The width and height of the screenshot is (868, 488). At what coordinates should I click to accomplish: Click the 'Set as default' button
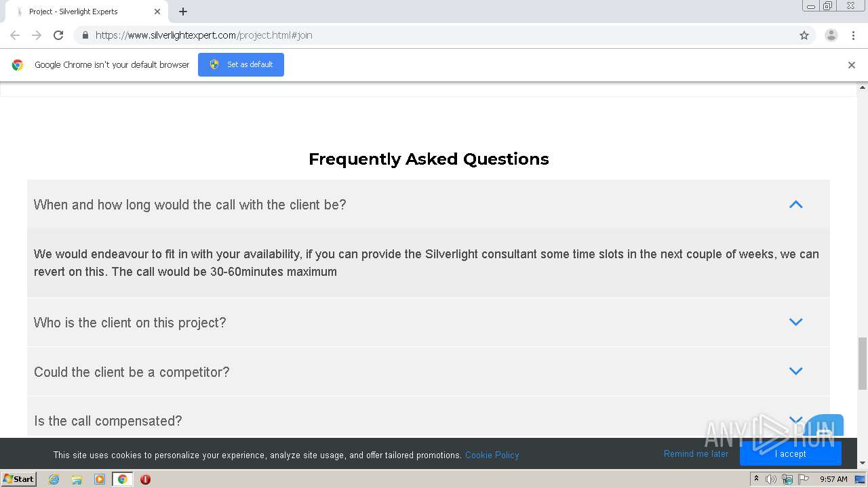tap(241, 65)
